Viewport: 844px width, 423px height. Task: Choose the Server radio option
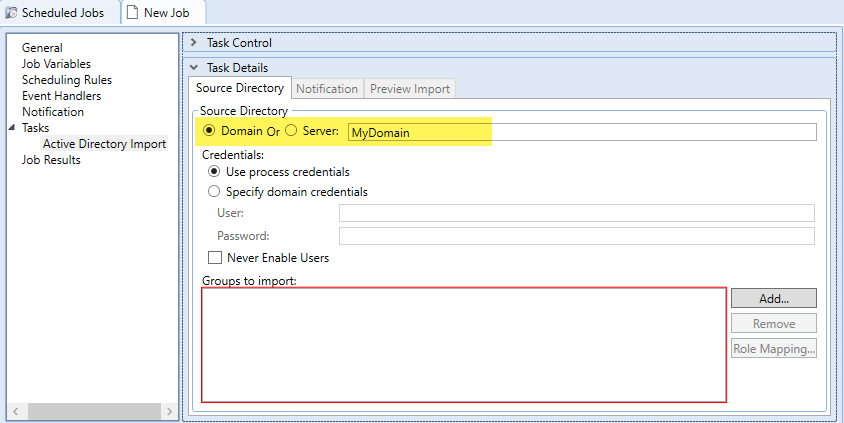[x=292, y=132]
